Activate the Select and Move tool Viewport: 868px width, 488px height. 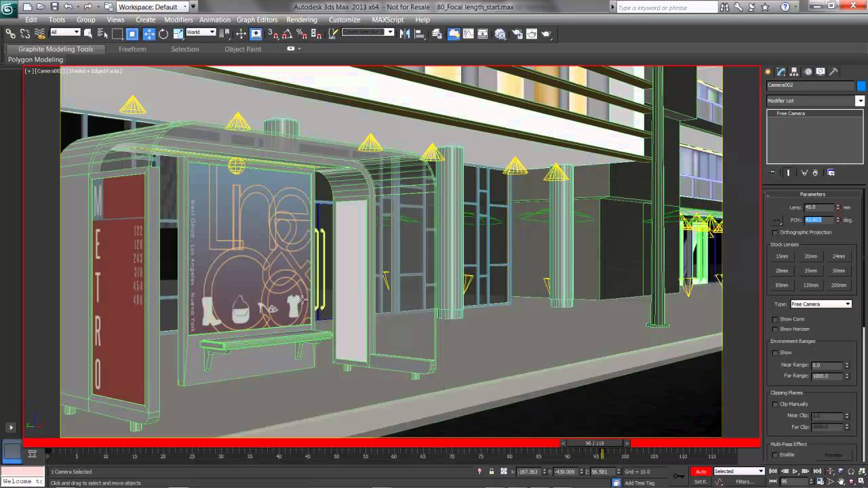click(149, 33)
